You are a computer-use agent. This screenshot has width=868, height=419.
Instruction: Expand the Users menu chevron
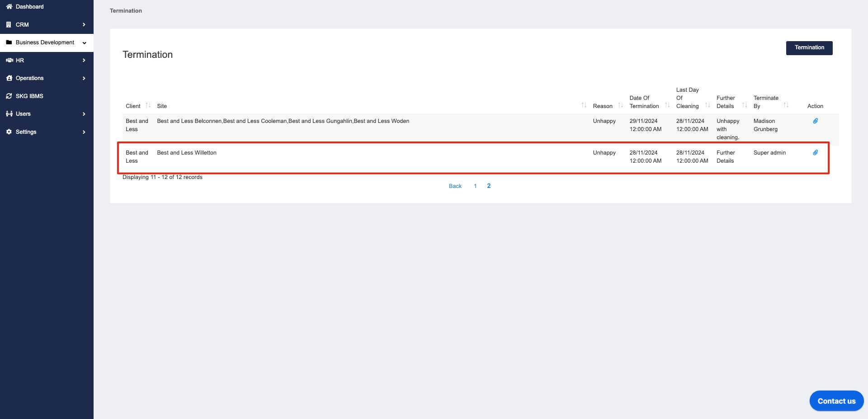(x=84, y=114)
